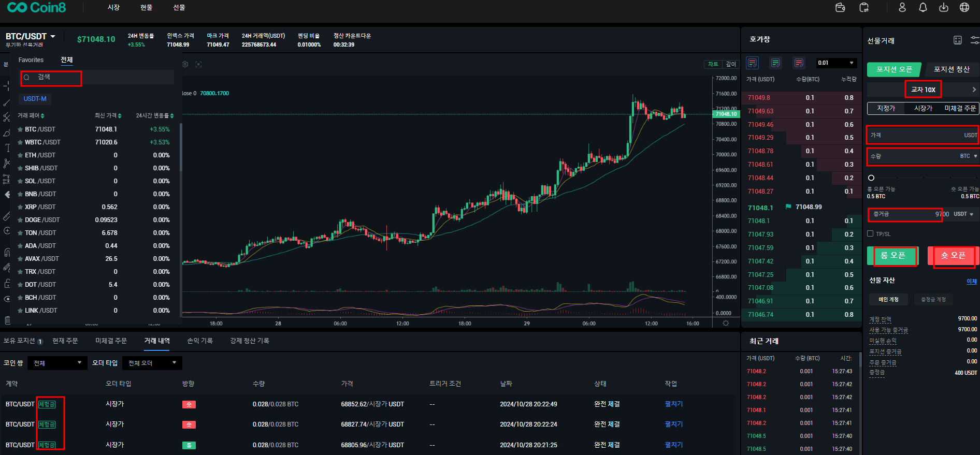The width and height of the screenshot is (980, 455).
Task: Click the green 롱 오픈 button
Action: coord(892,256)
